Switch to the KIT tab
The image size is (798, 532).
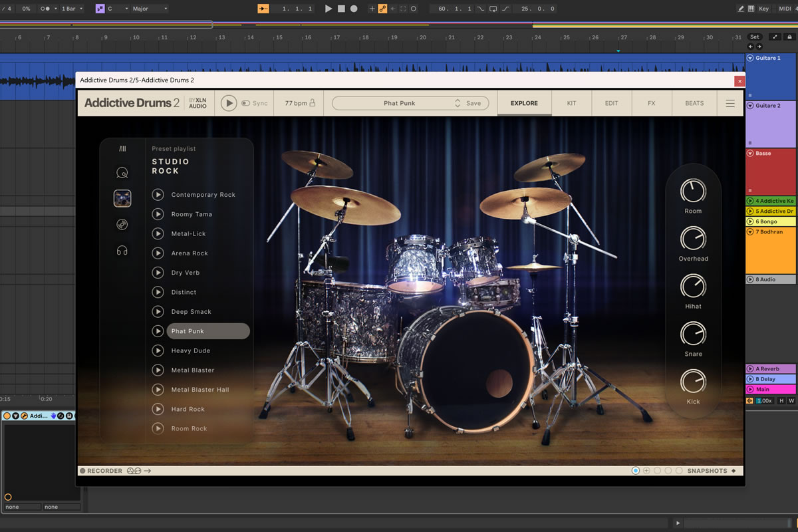click(572, 103)
